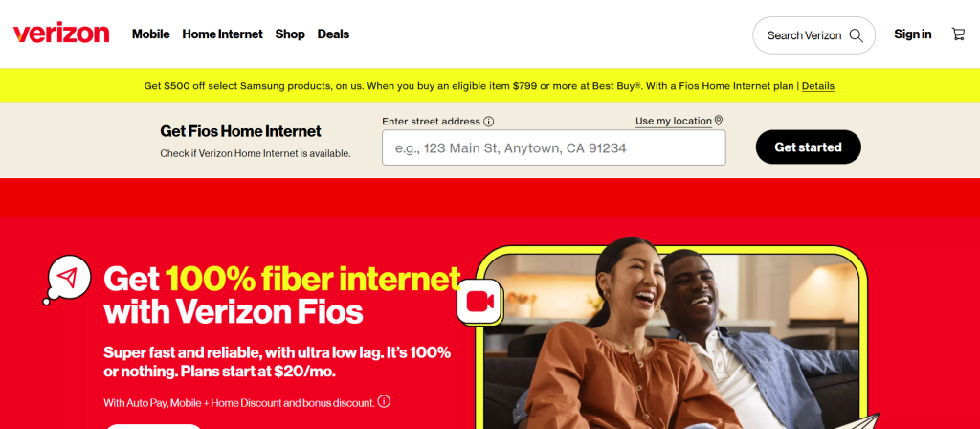Click Use my location link

coord(674,121)
